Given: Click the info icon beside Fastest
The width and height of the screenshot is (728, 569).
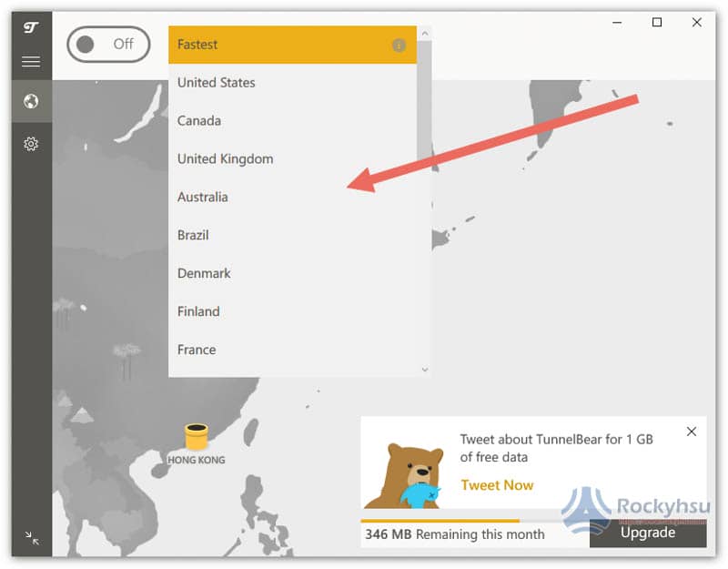Looking at the screenshot, I should (x=399, y=45).
